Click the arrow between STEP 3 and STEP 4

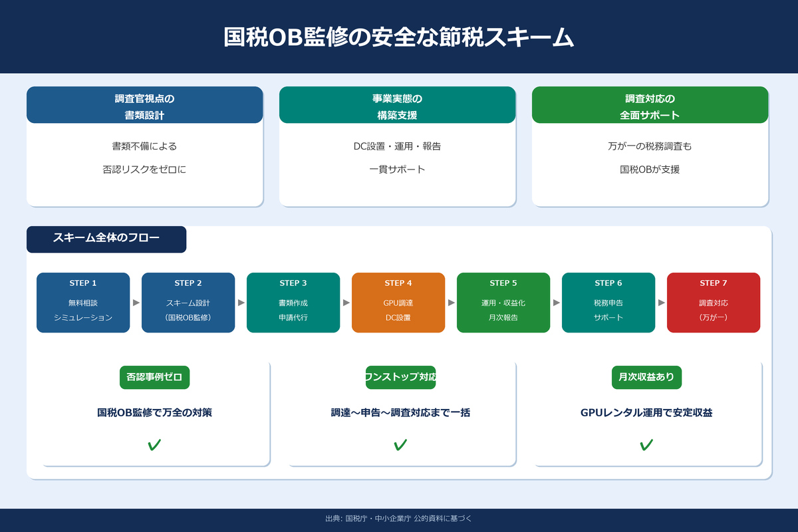click(x=346, y=303)
